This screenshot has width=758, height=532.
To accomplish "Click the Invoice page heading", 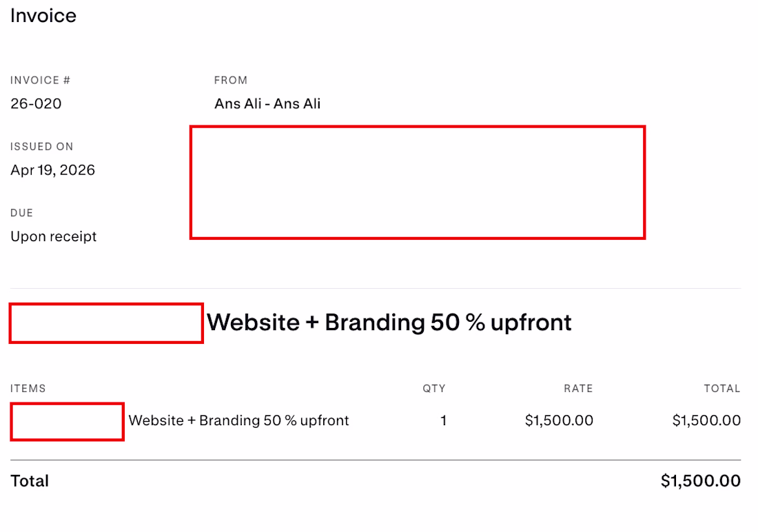I will point(43,16).
